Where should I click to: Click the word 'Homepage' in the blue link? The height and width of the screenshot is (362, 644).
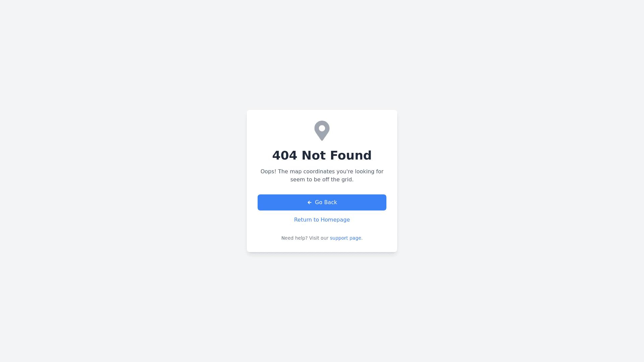pos(335,220)
